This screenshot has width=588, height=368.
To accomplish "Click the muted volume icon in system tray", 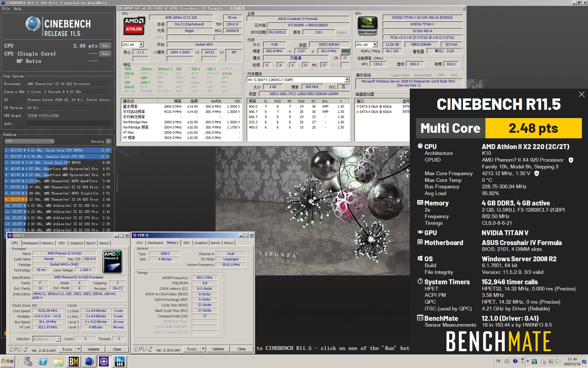I will coord(544,362).
